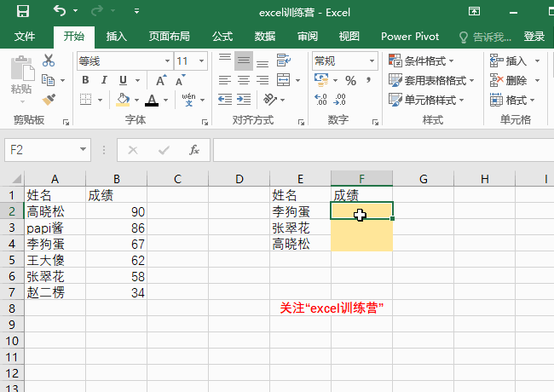The height and width of the screenshot is (392, 554).
Task: Toggle Bold formatting
Action: coord(86,80)
